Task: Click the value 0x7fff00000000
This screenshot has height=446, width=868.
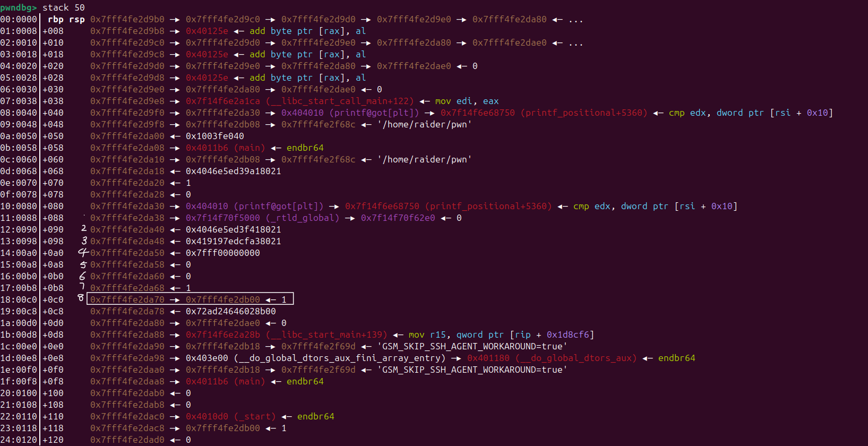Action: tap(223, 253)
